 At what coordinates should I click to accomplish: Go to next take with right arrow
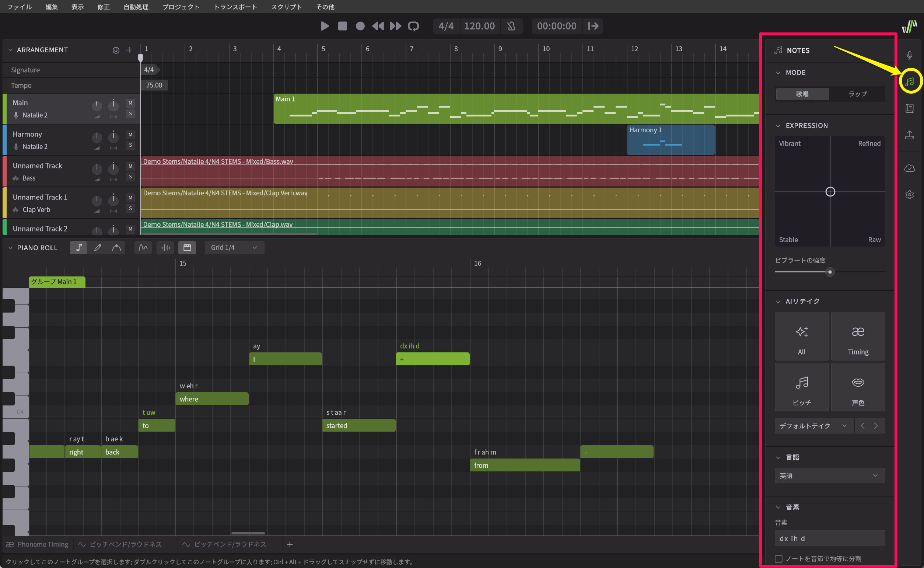click(876, 426)
